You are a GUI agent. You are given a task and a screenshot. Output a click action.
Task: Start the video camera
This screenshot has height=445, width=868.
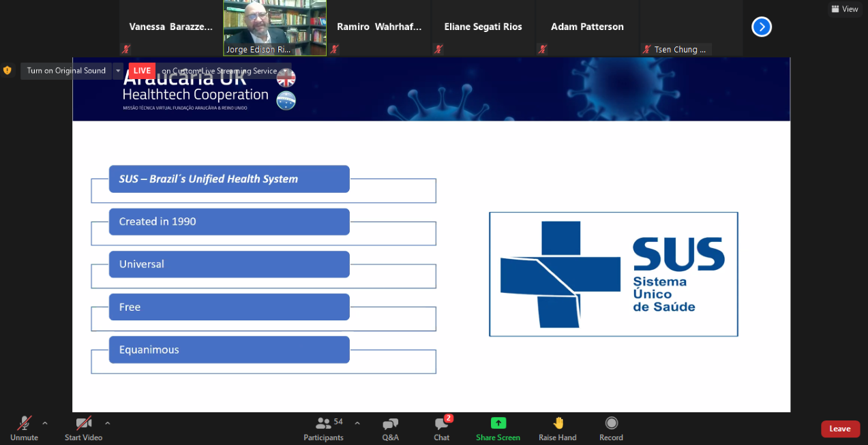[83, 429]
